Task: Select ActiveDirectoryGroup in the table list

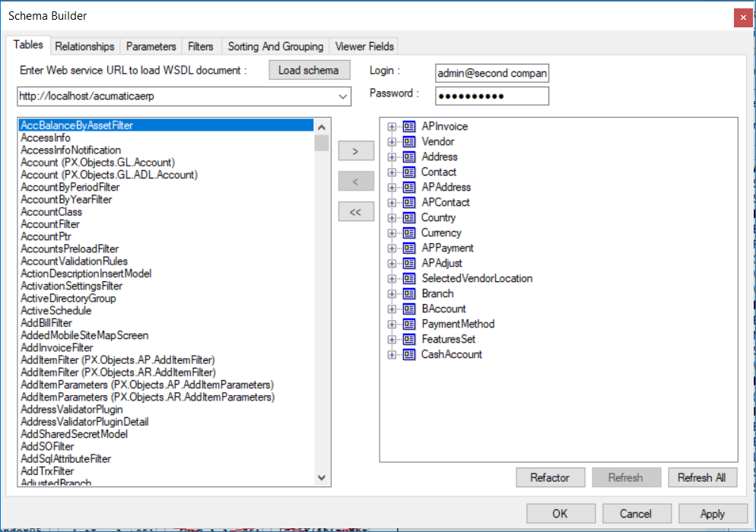Action: (x=167, y=298)
